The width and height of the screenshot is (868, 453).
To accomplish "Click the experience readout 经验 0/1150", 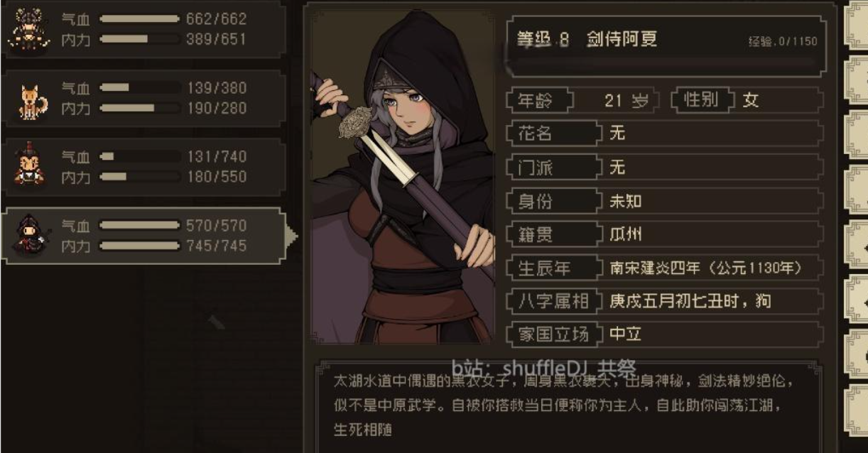I will 782,41.
